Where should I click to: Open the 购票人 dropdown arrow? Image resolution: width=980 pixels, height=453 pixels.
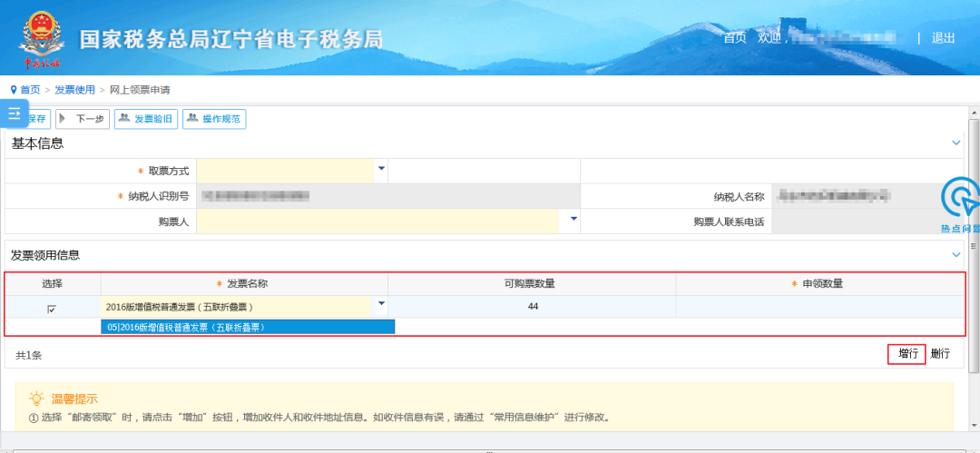pos(573,219)
